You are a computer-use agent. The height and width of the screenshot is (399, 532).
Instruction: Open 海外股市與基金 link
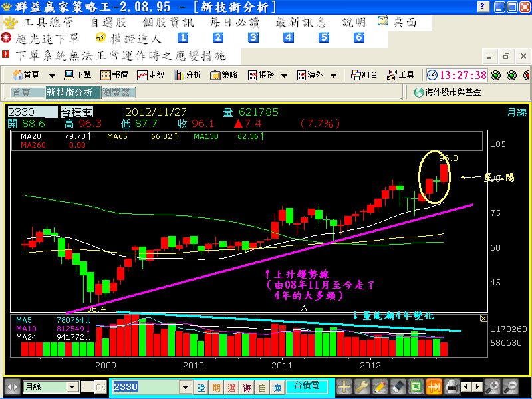[448, 92]
